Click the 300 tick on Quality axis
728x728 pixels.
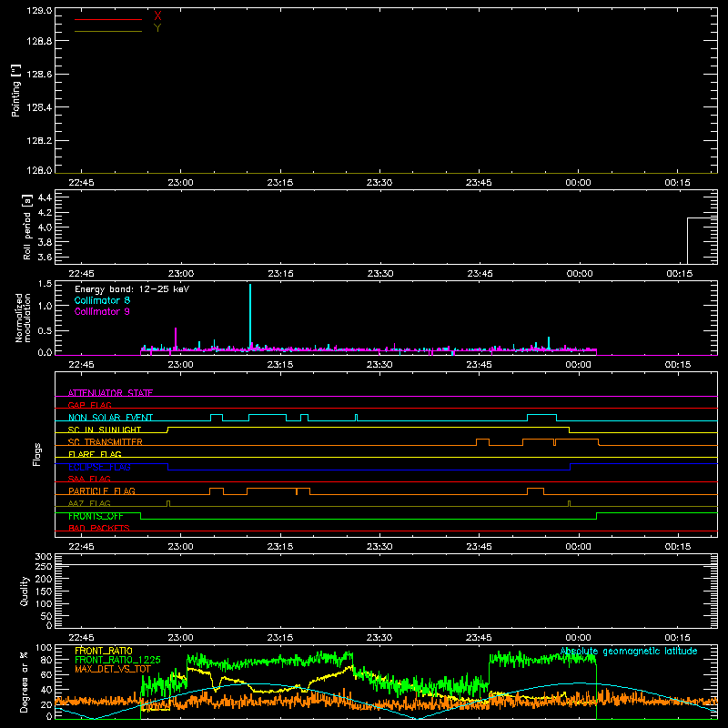[x=44, y=557]
